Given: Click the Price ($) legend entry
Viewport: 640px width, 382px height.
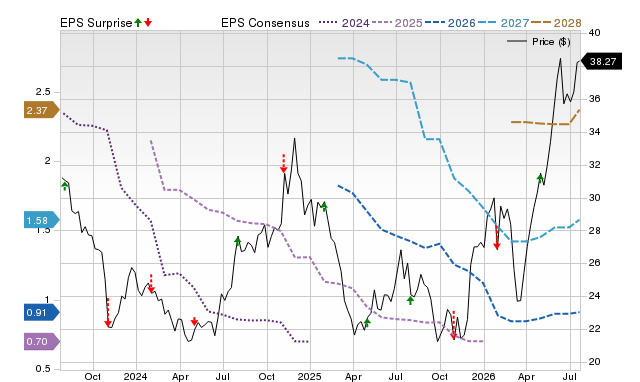Looking at the screenshot, I should pos(539,42).
